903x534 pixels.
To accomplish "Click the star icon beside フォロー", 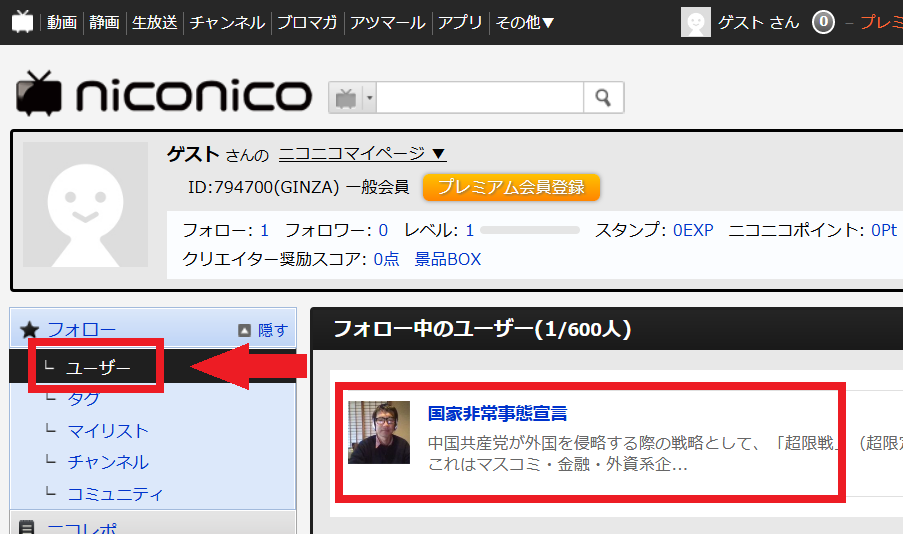I will (29, 330).
